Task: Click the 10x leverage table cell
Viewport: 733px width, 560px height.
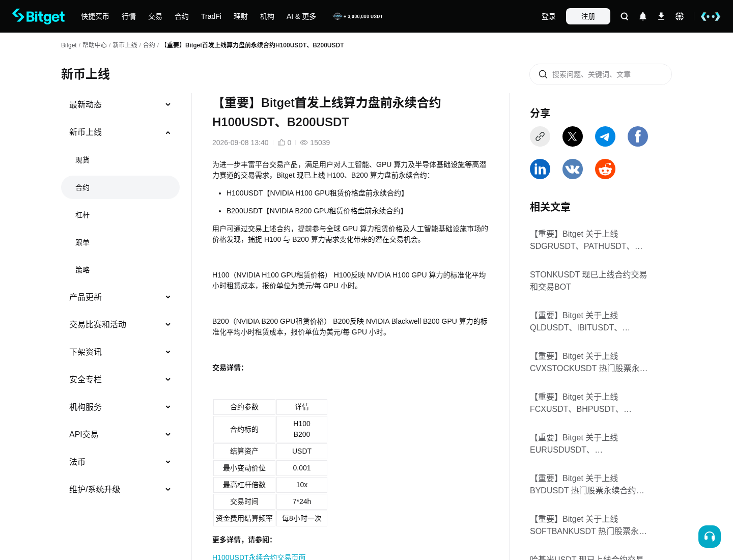Action: pos(302,485)
